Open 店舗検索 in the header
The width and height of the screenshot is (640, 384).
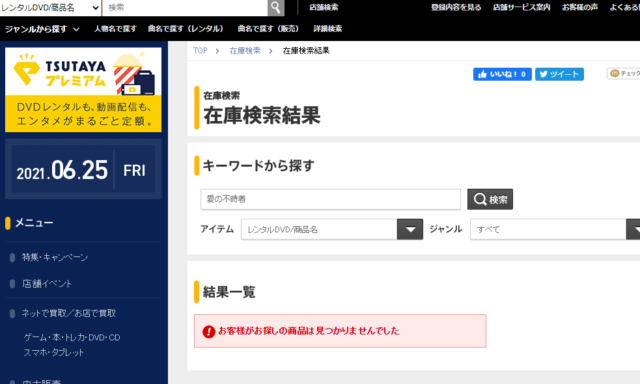click(x=324, y=7)
